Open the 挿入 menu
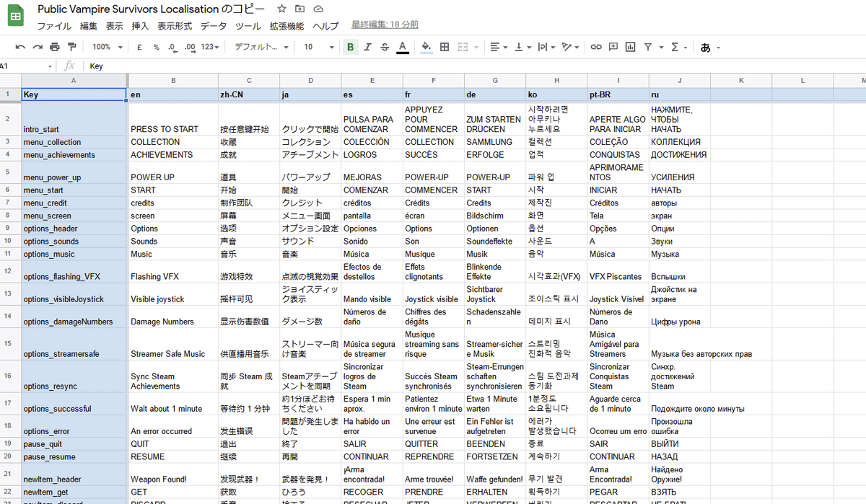Screen dimensions: 866x504 140,26
